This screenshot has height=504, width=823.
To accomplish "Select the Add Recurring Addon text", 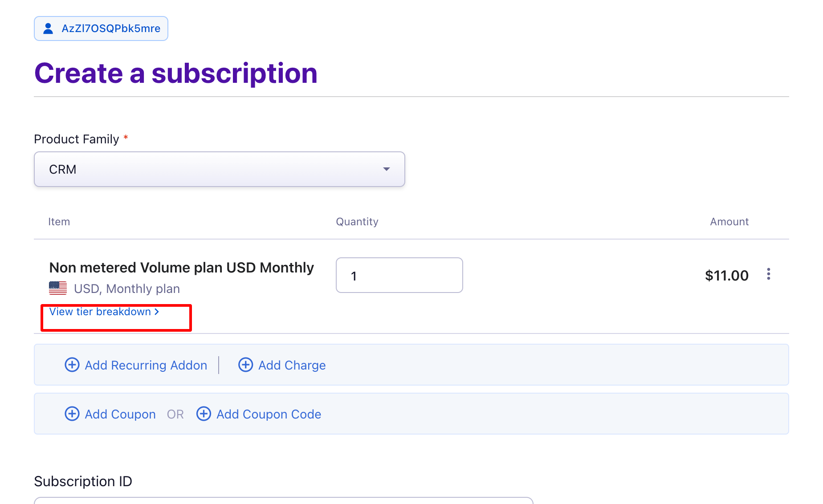I will click(x=146, y=365).
